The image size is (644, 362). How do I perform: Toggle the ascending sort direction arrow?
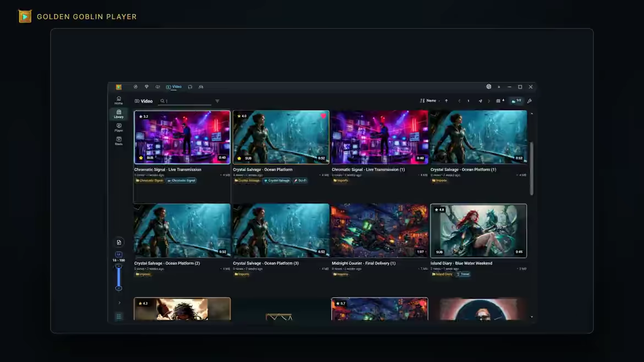446,101
